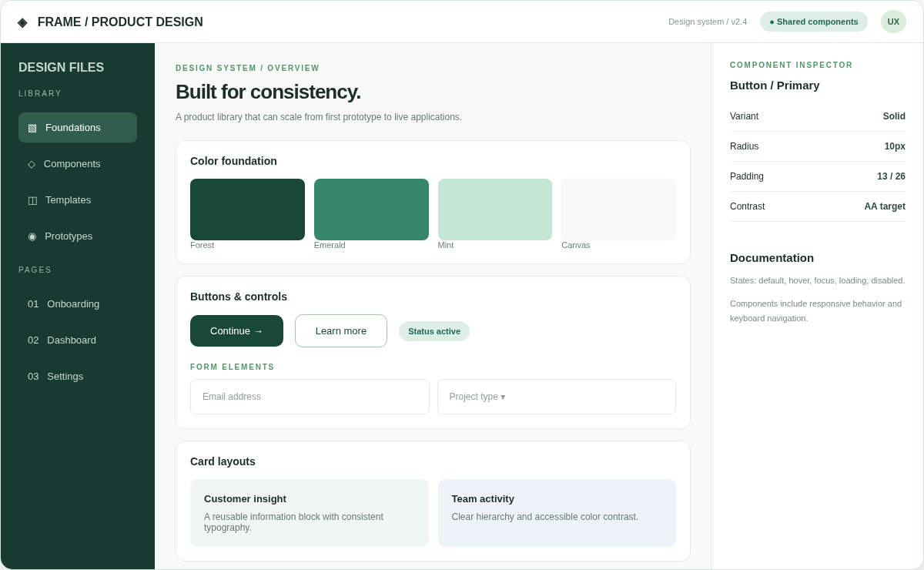Click the Foundations hatched square icon
Viewport: 924px width, 570px height.
32,128
